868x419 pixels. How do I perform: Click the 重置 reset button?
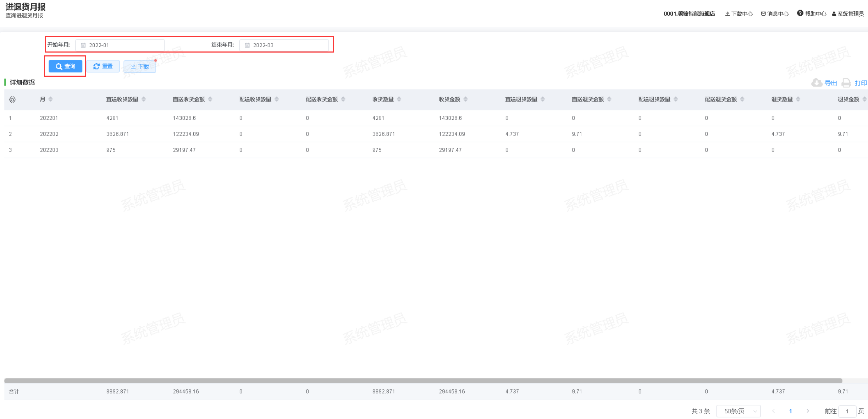tap(103, 66)
